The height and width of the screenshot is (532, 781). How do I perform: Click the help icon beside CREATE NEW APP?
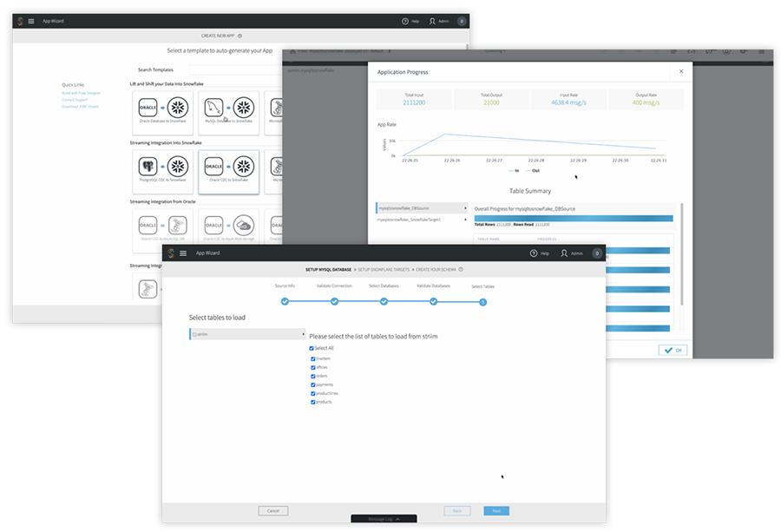coord(240,36)
